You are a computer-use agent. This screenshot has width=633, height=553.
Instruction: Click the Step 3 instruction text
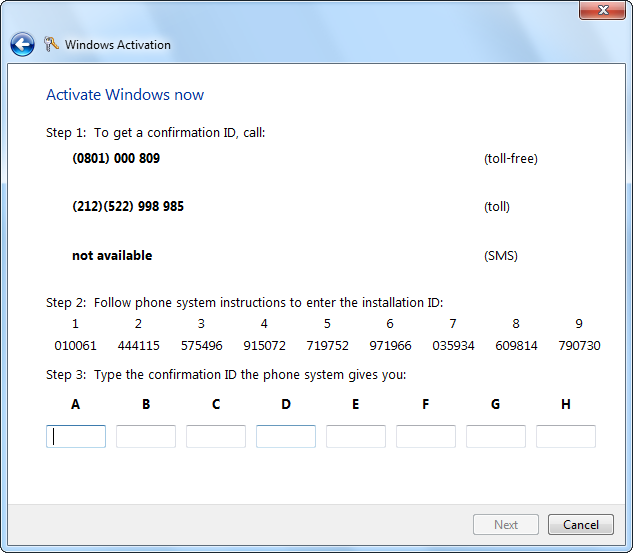(226, 375)
